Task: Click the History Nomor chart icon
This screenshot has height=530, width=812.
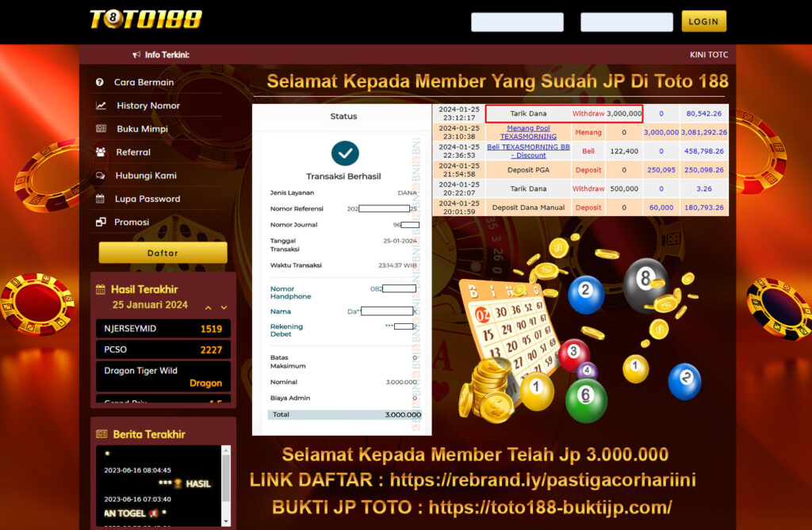Action: pyautogui.click(x=101, y=105)
